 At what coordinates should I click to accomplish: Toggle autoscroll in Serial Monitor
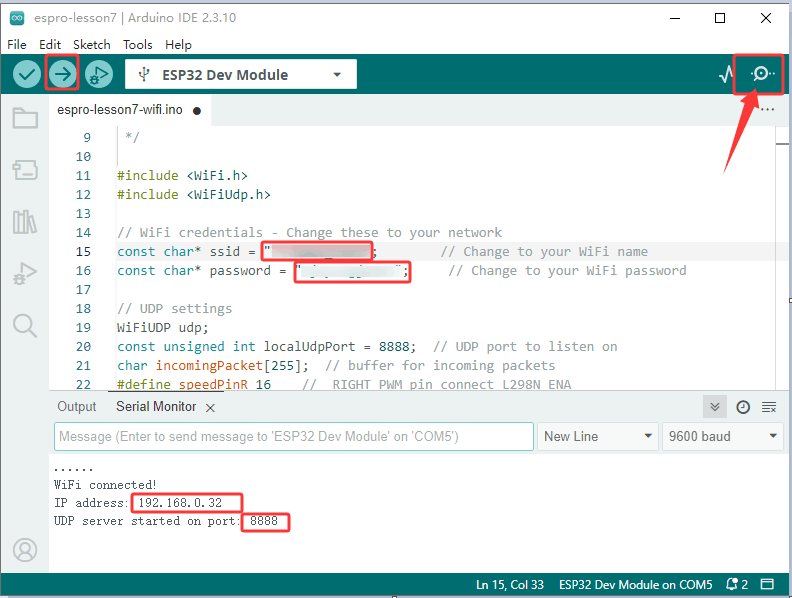click(x=715, y=407)
